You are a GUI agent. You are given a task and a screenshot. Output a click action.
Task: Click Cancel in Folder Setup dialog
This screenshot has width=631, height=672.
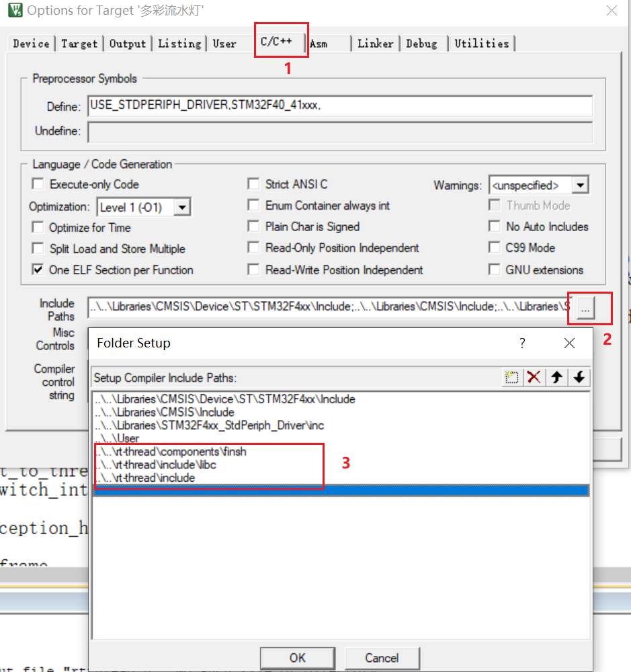tap(382, 658)
